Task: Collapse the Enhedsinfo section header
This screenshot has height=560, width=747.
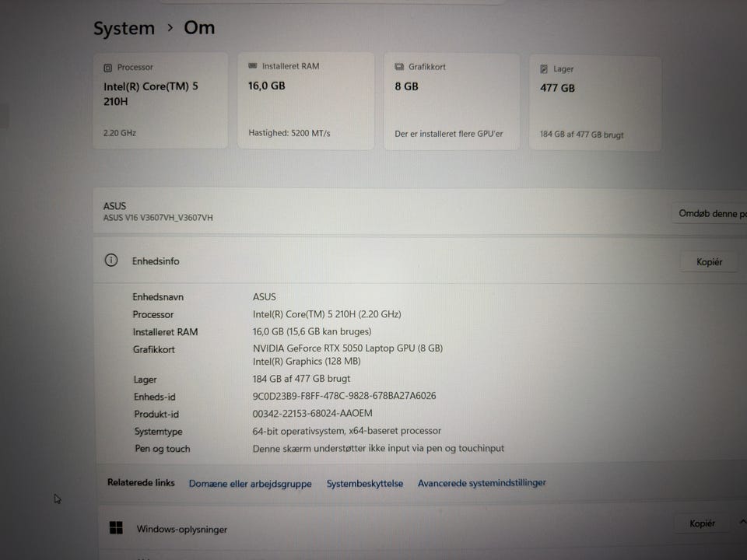Action: pyautogui.click(x=421, y=261)
